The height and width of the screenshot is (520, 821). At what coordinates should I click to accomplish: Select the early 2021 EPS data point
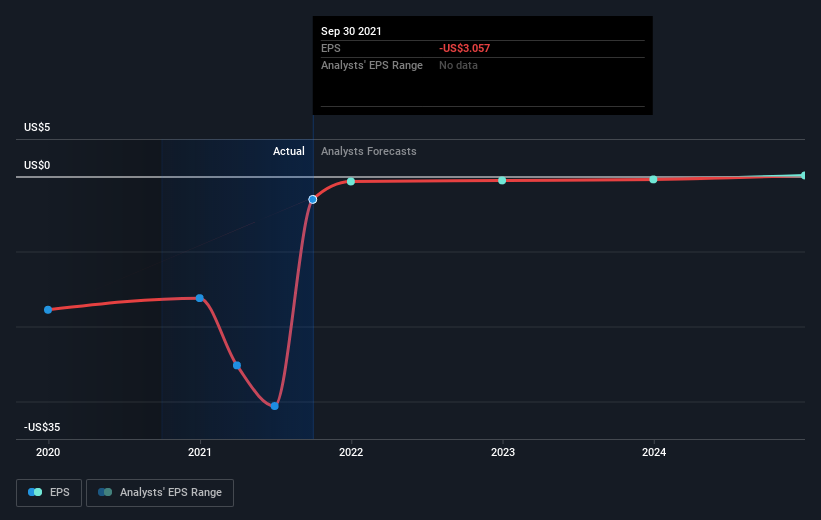pyautogui.click(x=199, y=298)
